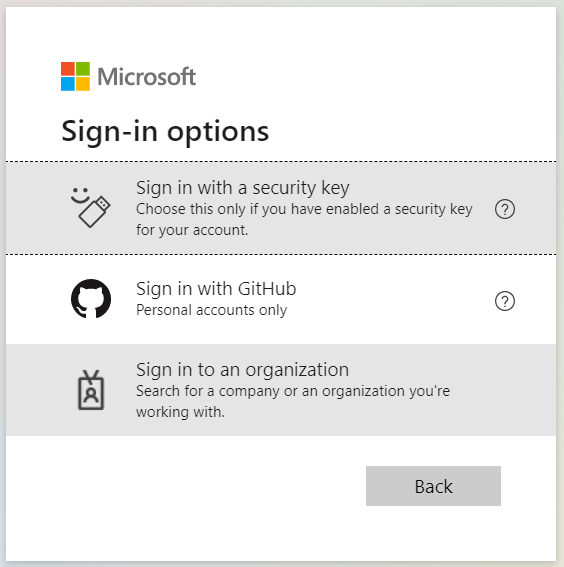Click the Microsoft wordmark text
This screenshot has height=567, width=564.
coord(147,77)
